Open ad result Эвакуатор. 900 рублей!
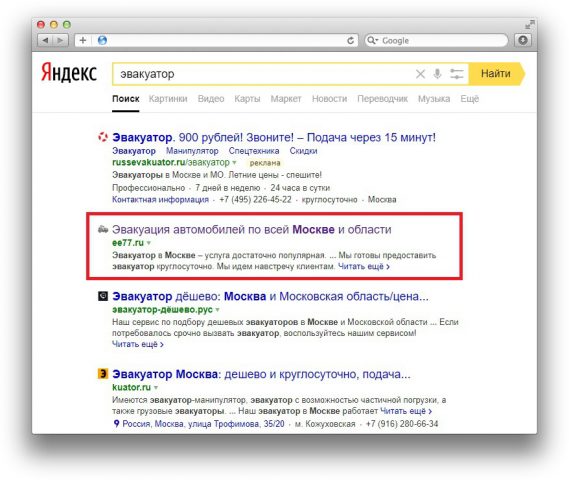The image size is (569, 480). point(274,138)
